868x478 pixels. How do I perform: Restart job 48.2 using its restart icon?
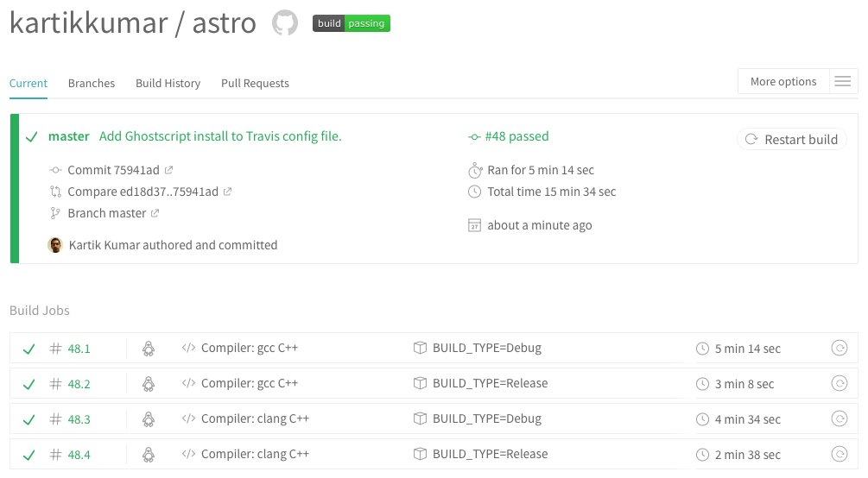[x=839, y=383]
